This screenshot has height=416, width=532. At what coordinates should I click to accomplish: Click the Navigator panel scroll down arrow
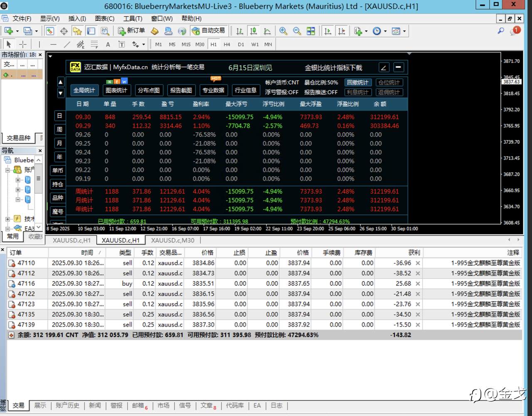coord(39,227)
